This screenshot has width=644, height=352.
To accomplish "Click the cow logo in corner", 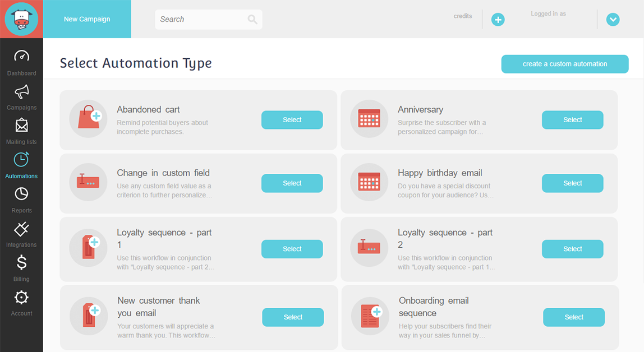I will pos(21,19).
